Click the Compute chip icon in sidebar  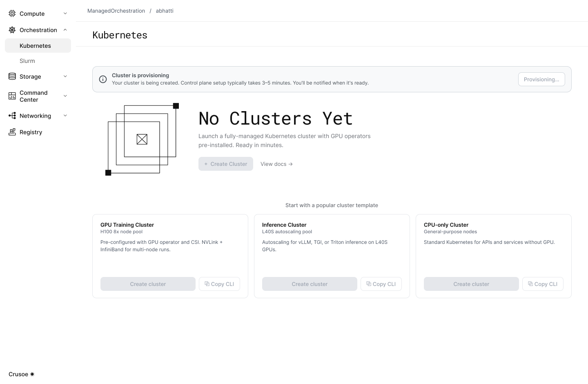12,13
